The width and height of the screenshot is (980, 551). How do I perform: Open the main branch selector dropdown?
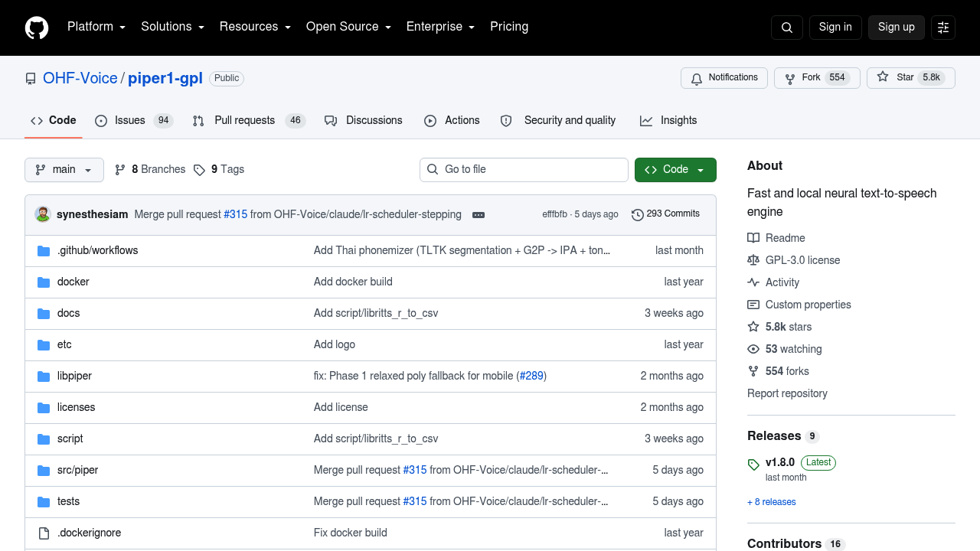click(64, 170)
